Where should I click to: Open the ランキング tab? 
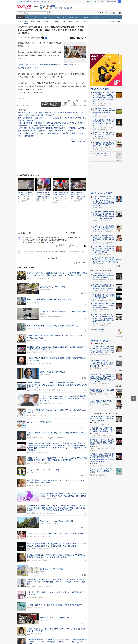(86, 17)
